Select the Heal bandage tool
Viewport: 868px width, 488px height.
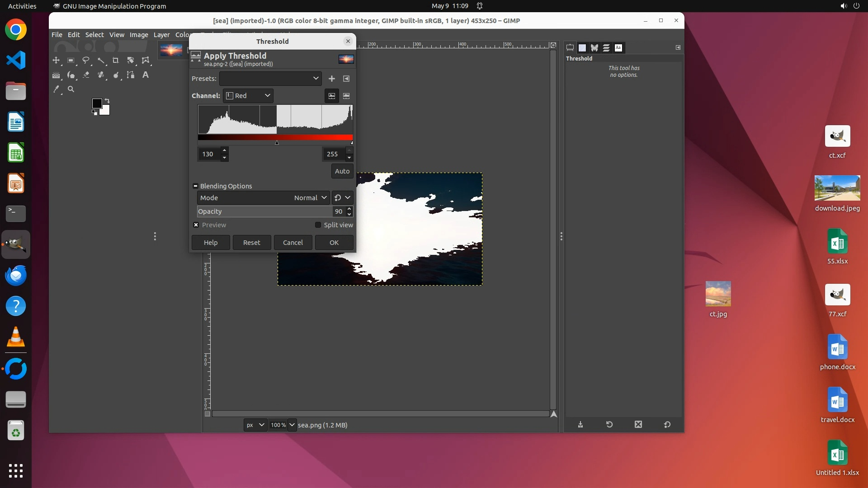pos(101,75)
